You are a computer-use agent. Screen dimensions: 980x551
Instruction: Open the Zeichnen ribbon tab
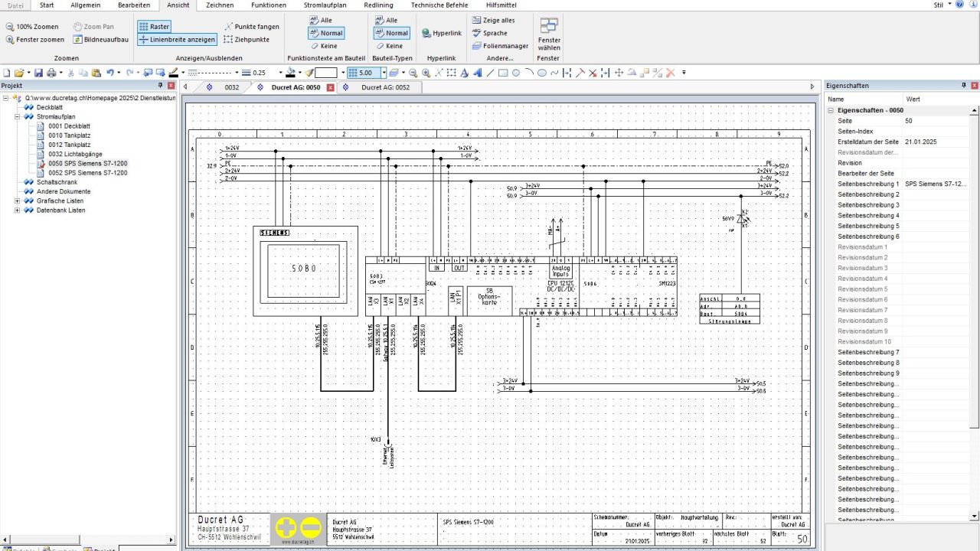[220, 5]
